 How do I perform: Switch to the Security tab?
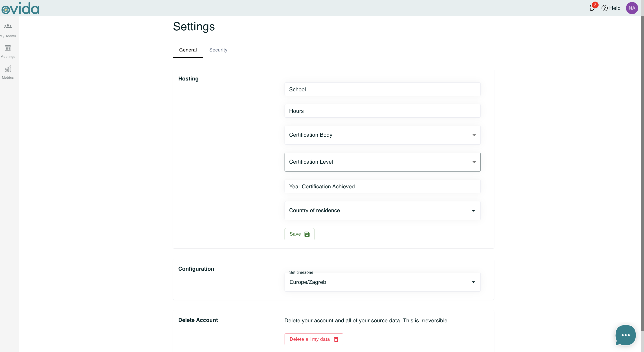[x=218, y=50]
